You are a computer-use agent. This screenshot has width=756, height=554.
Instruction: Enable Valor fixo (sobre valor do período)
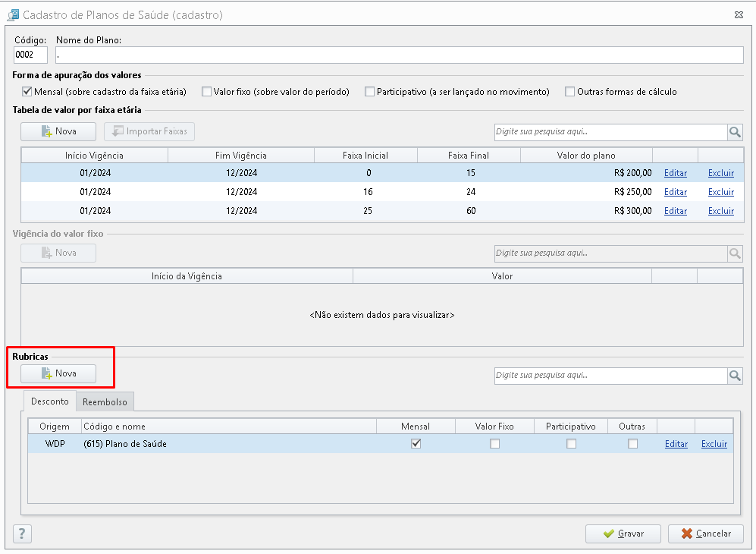[206, 91]
